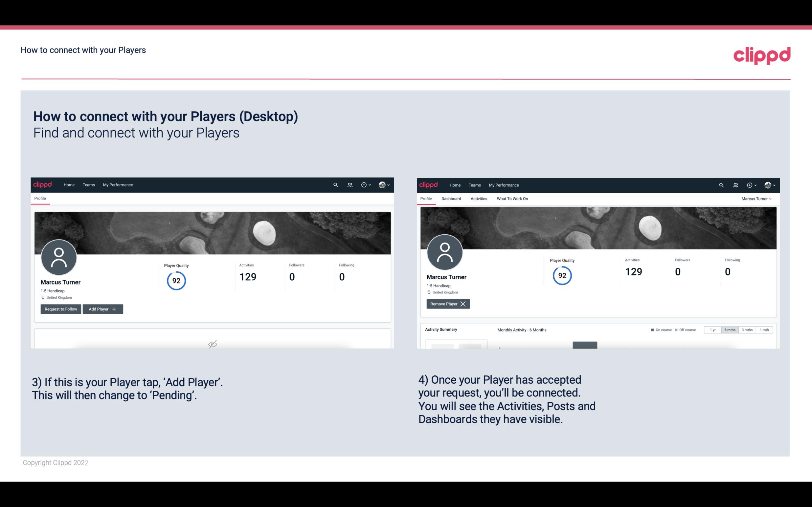Select the '3 mths' time filter option
Image resolution: width=812 pixels, height=507 pixels.
coord(747,329)
